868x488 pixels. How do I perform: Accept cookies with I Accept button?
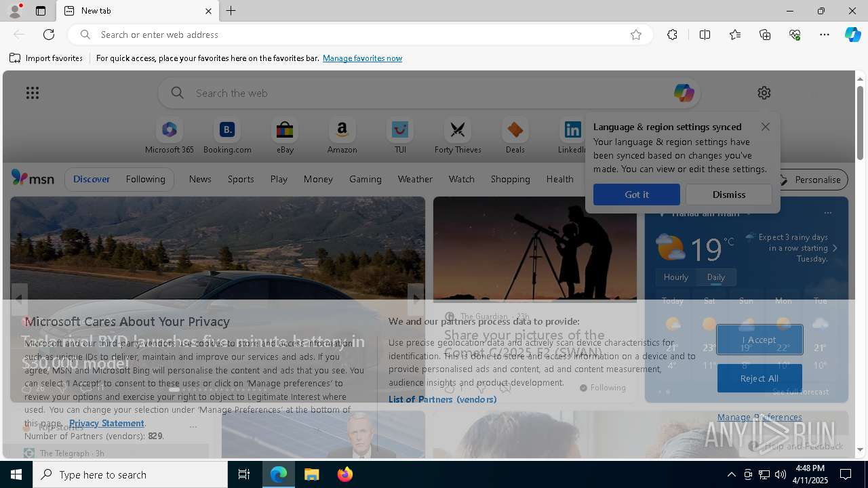759,340
